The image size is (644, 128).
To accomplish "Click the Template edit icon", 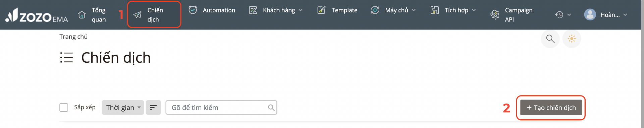I will coord(321,10).
